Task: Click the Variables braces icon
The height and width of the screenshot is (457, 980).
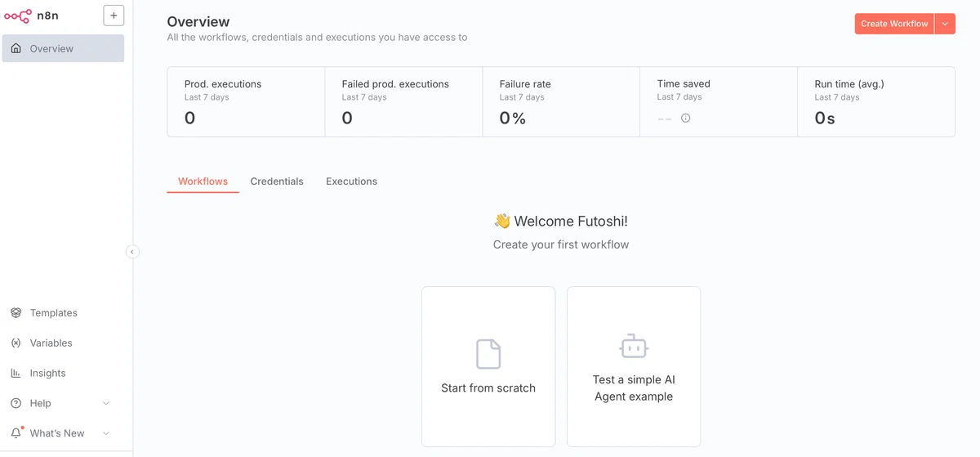Action: pos(16,343)
